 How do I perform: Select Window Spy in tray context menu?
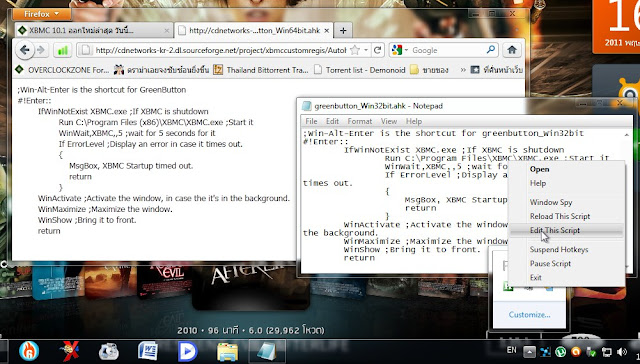click(567, 202)
